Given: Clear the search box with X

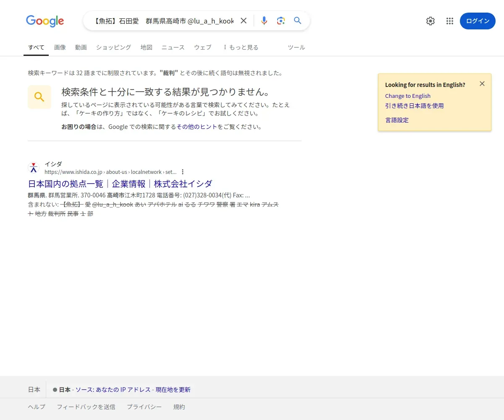Looking at the screenshot, I should pyautogui.click(x=244, y=21).
